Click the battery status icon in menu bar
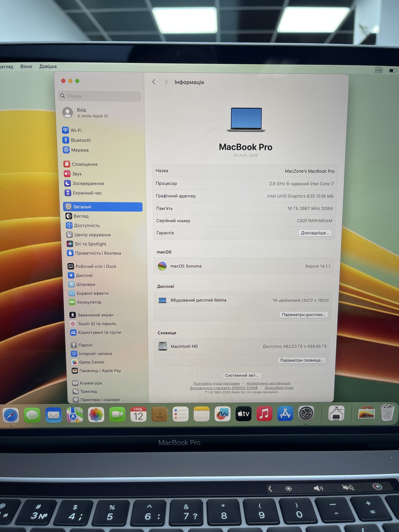Screen dimensions: 399x532 tap(393, 70)
